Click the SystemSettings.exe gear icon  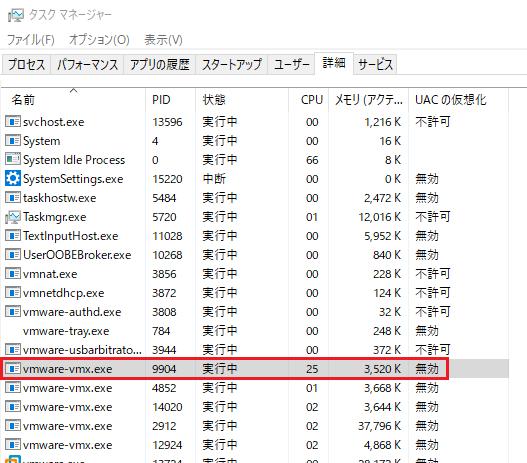click(13, 178)
